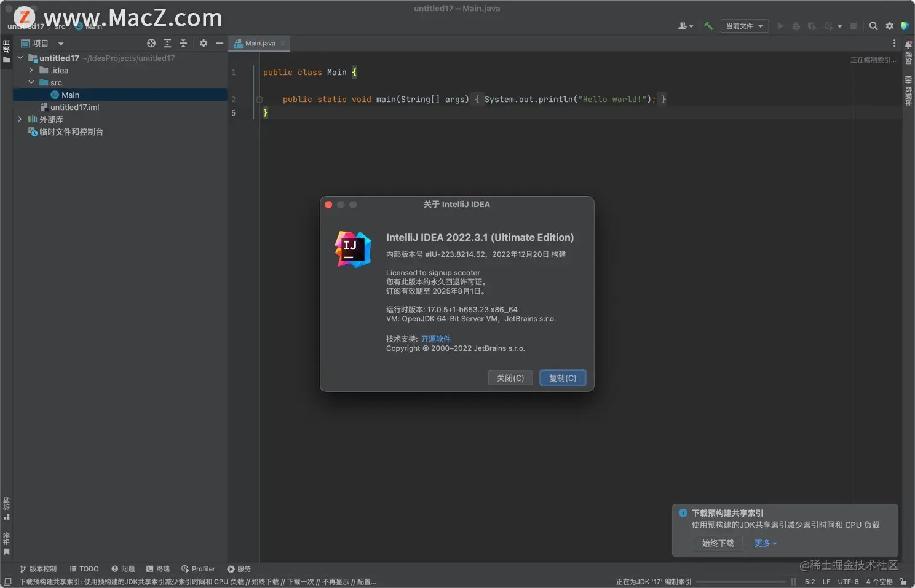Screen dimensions: 915x588
Task: Open the 版本控制 tool window tab
Action: pyautogui.click(x=38, y=569)
